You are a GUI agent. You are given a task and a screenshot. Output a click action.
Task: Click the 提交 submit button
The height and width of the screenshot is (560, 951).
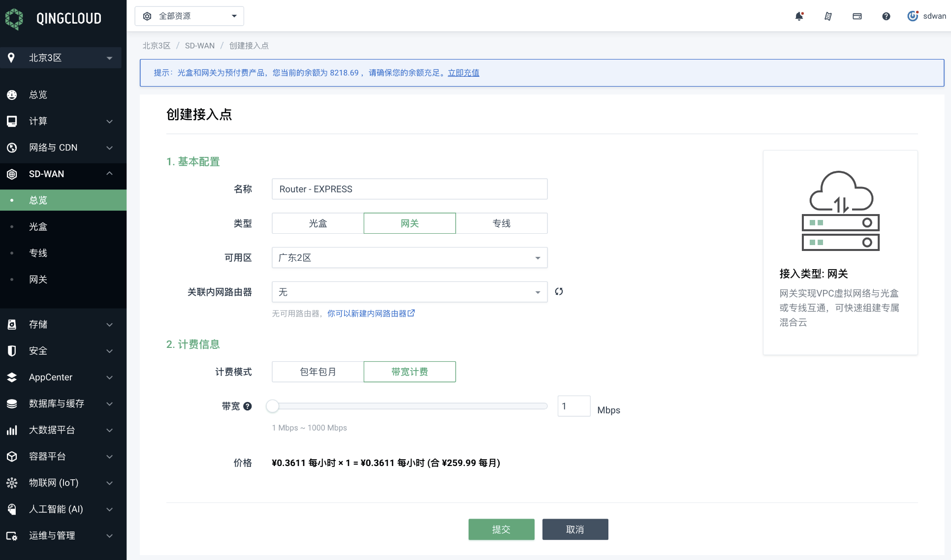[x=501, y=529]
